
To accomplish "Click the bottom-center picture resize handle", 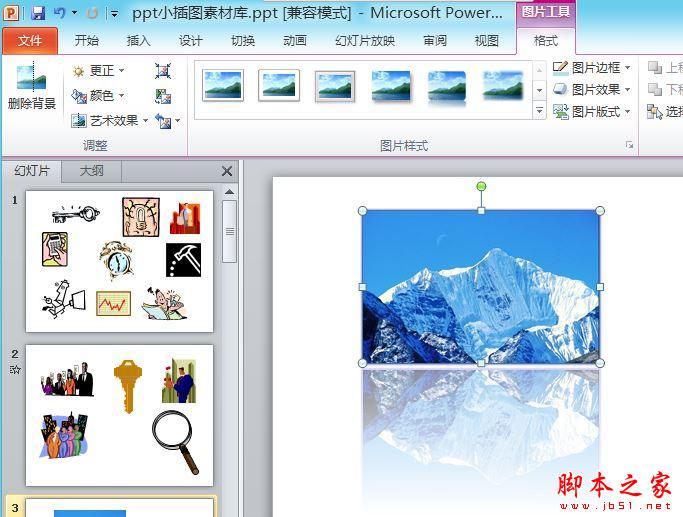I will point(481,363).
